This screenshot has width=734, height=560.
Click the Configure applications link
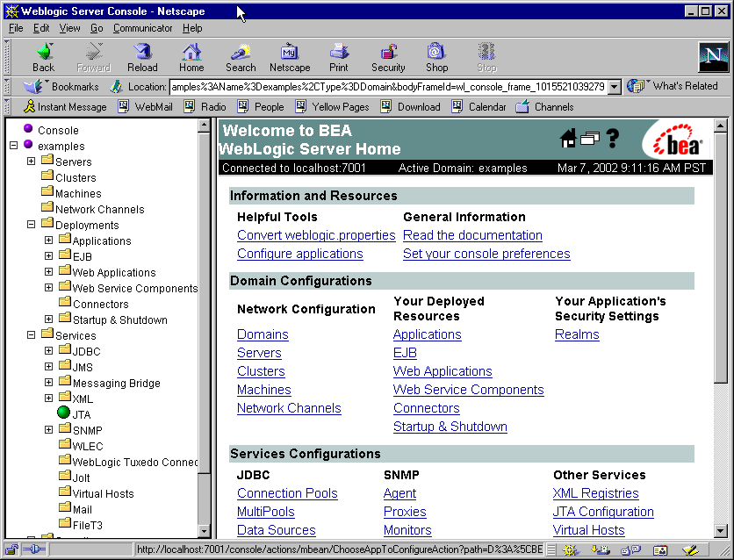(300, 254)
